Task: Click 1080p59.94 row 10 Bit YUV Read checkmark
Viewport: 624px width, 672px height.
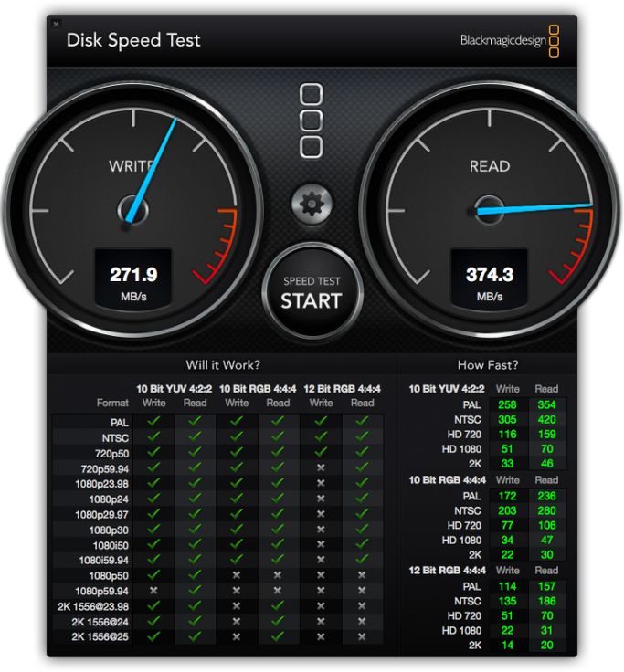Action: click(196, 590)
